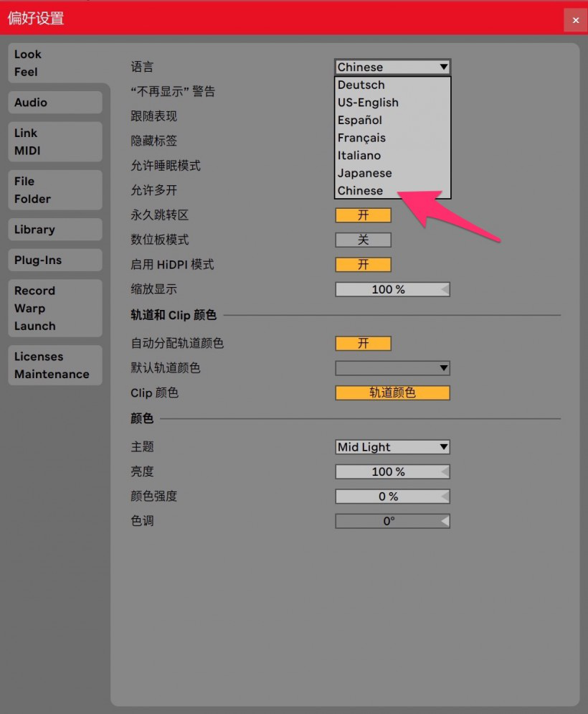Click the 跟随表现 label

pos(154,116)
